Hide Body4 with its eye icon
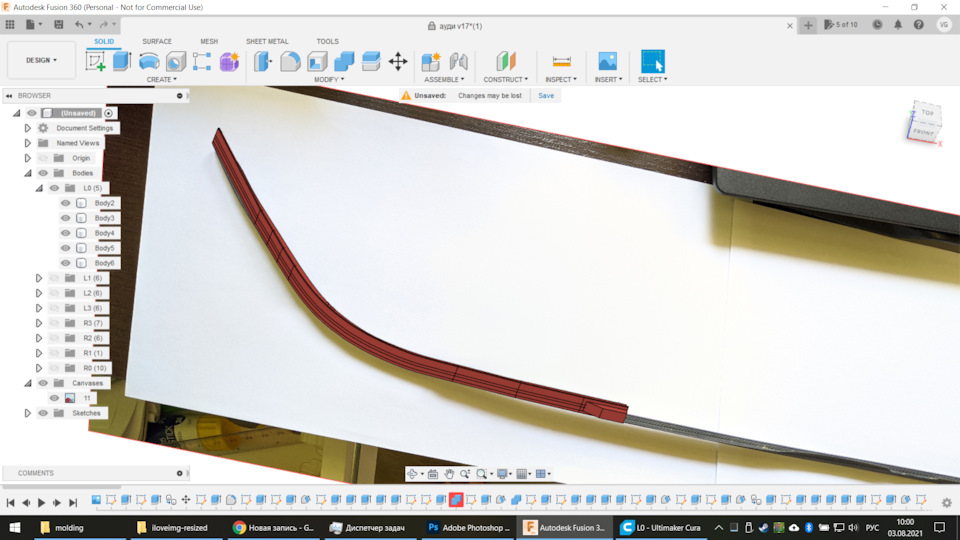Viewport: 960px width, 540px height. point(66,233)
